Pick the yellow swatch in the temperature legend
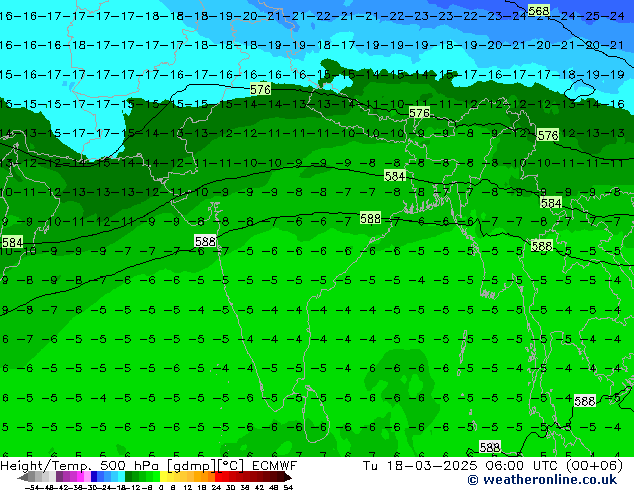Viewport: 634px width, 490px height. tap(163, 477)
